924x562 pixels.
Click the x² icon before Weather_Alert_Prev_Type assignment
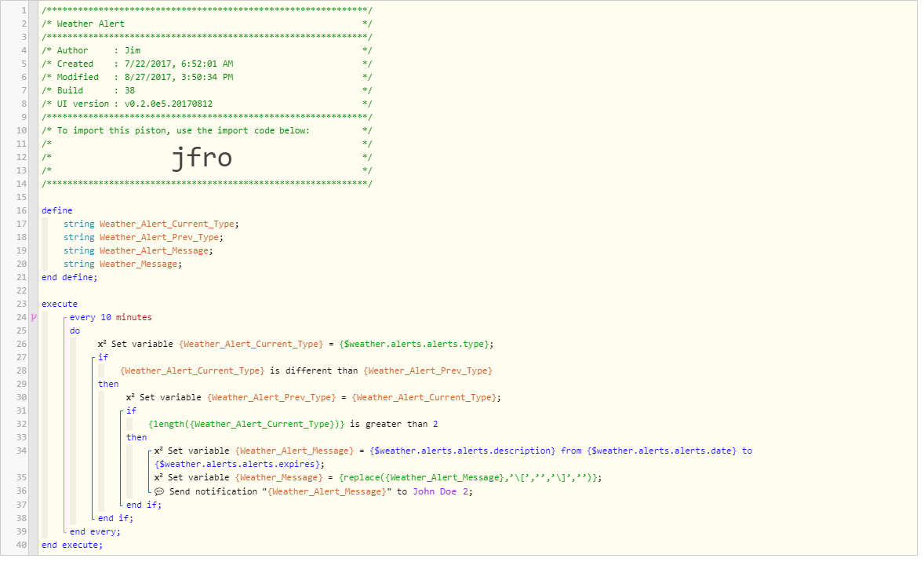[x=130, y=397]
